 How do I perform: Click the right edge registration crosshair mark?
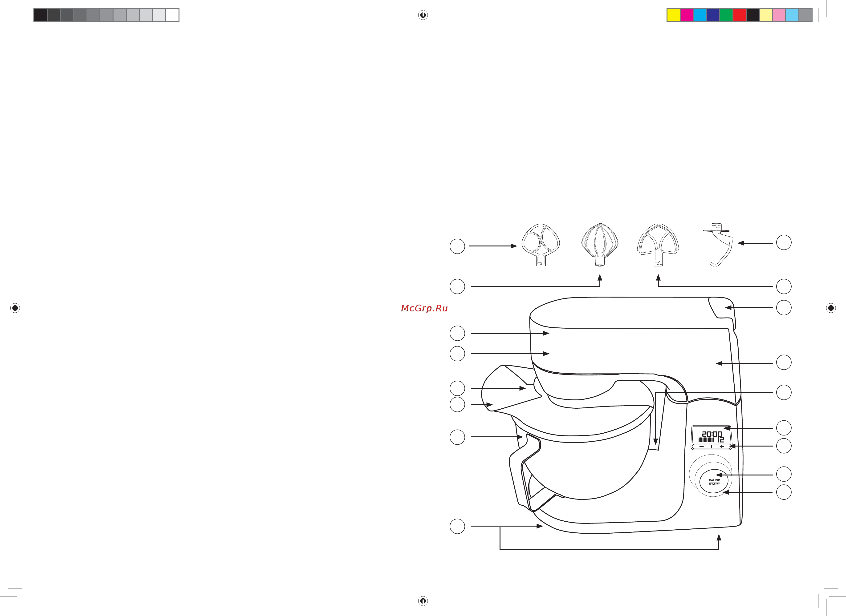pyautogui.click(x=831, y=308)
